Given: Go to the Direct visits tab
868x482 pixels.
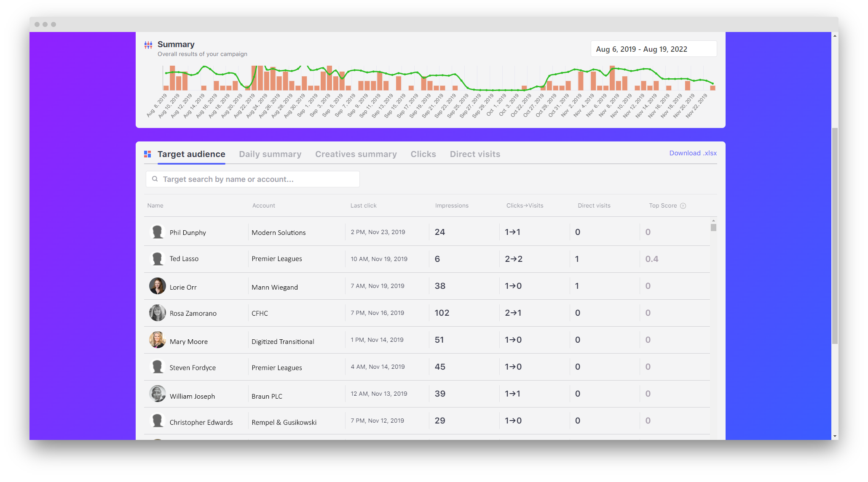Looking at the screenshot, I should (x=475, y=154).
